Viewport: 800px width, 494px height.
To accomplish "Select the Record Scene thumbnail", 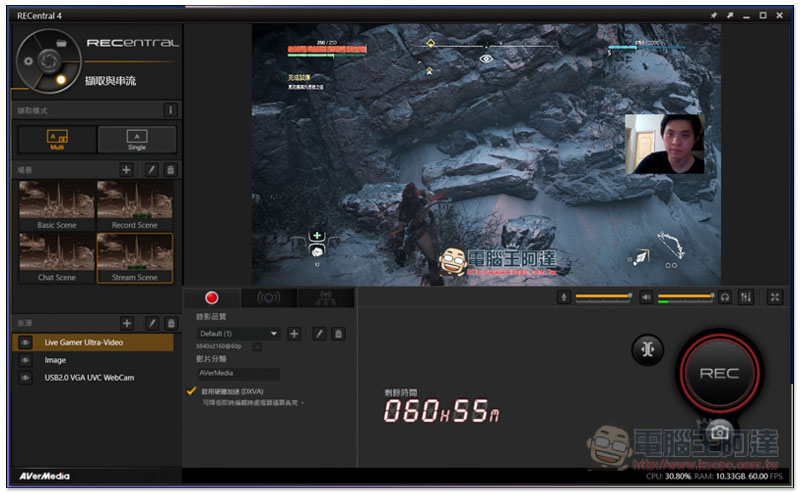I will pos(135,206).
